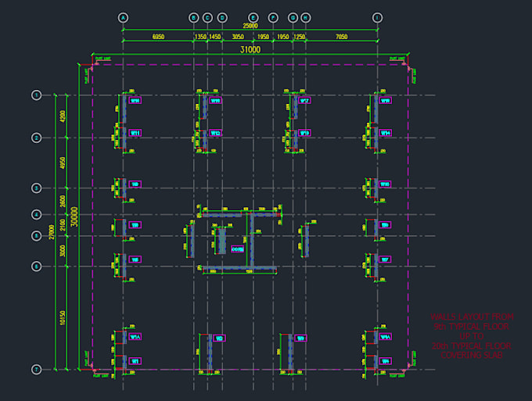Select the W1 wall tag
The height and width of the screenshot is (401, 532).
135,361
